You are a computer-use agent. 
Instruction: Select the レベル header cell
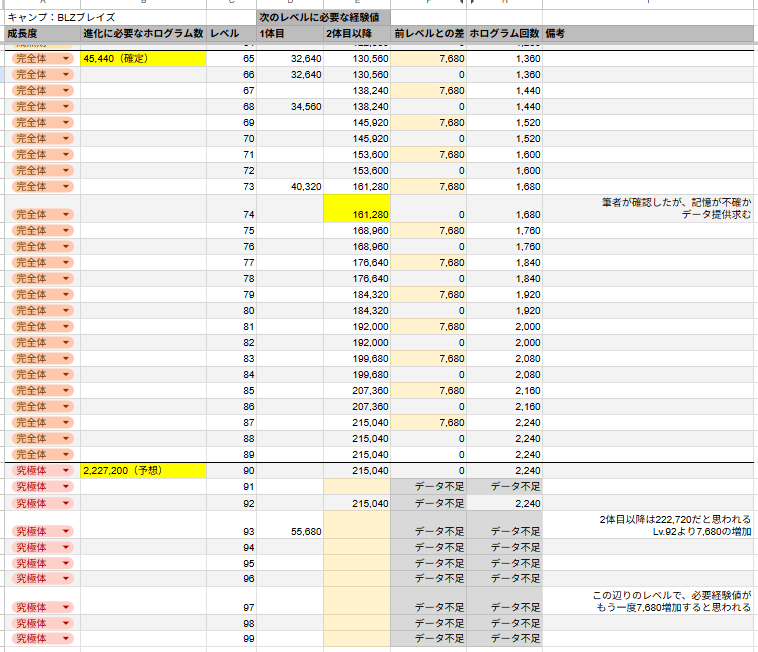232,34
